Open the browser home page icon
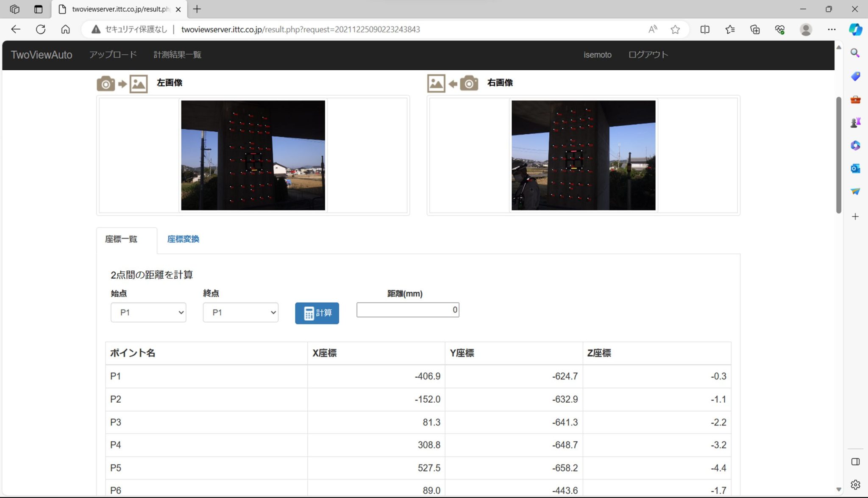 coord(66,29)
